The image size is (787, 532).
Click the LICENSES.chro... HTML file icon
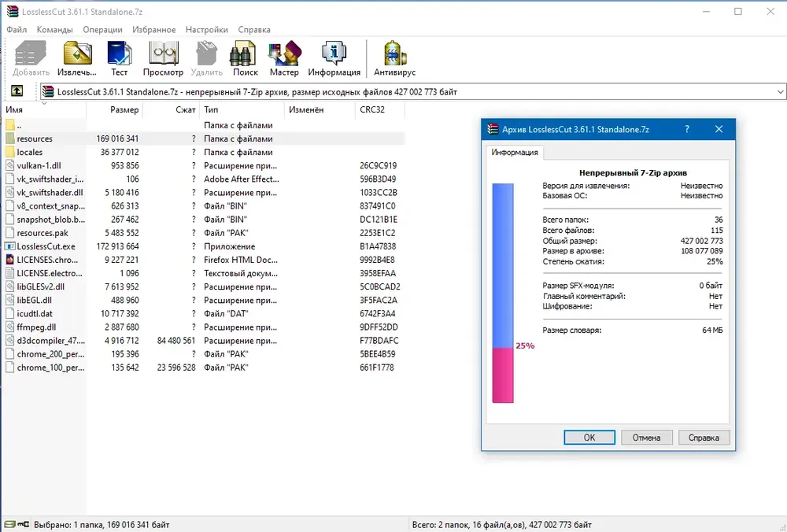point(9,260)
